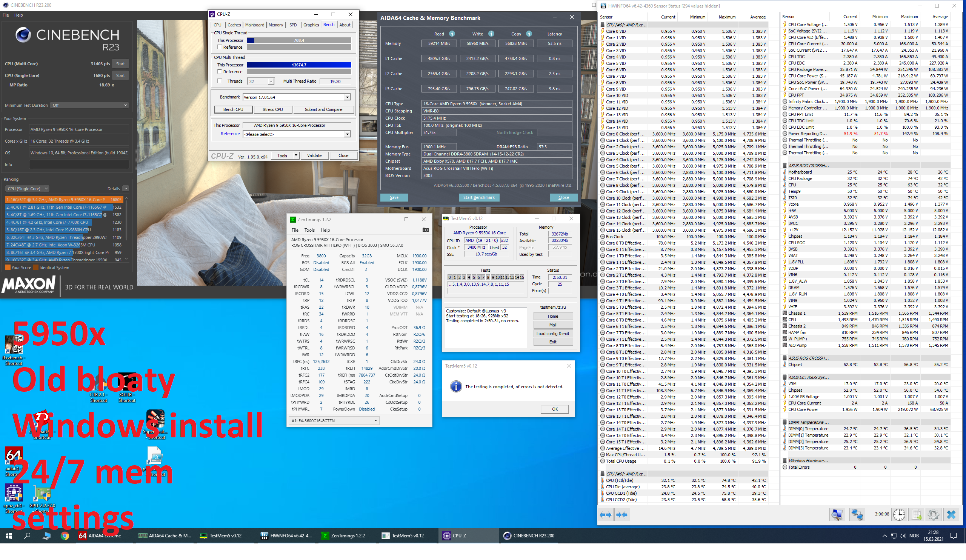Open the A1: F4-3600C16-8GTZN module dropdown
The height and width of the screenshot is (560, 966).
point(334,420)
